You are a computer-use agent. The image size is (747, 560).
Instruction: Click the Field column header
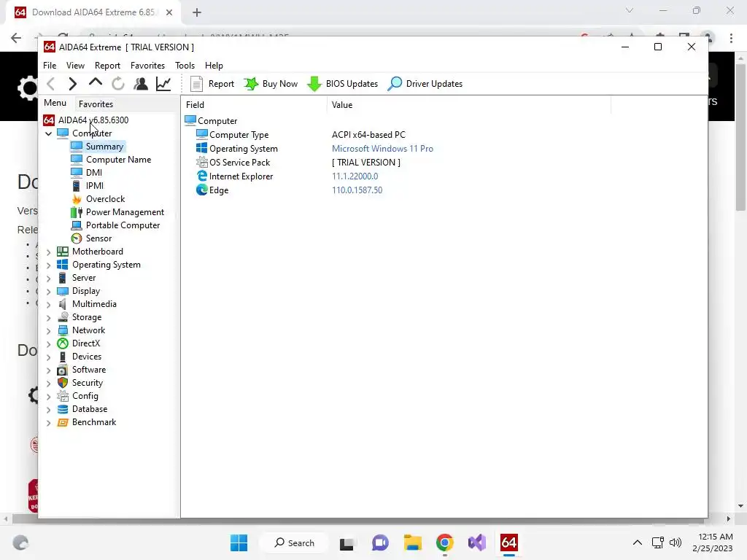pos(254,105)
